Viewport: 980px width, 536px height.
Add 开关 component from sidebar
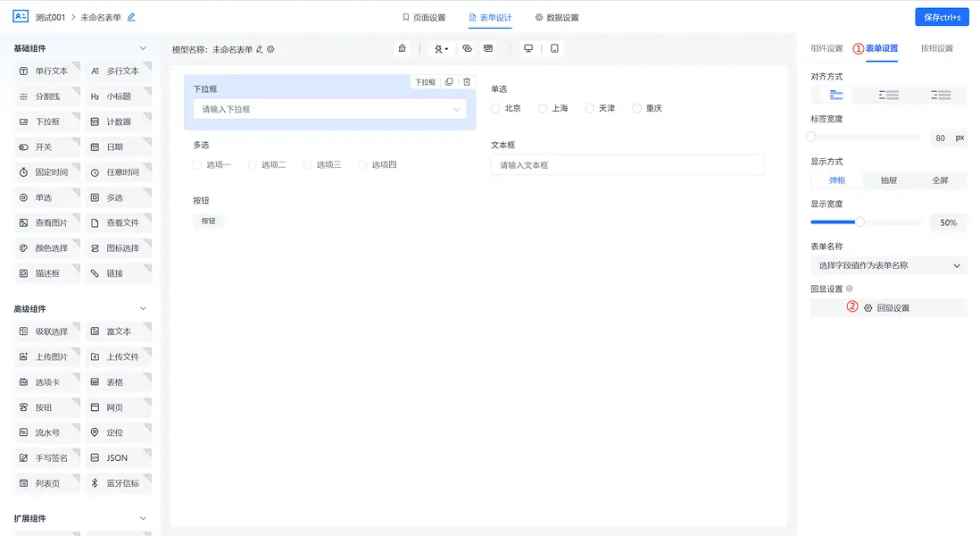(47, 147)
